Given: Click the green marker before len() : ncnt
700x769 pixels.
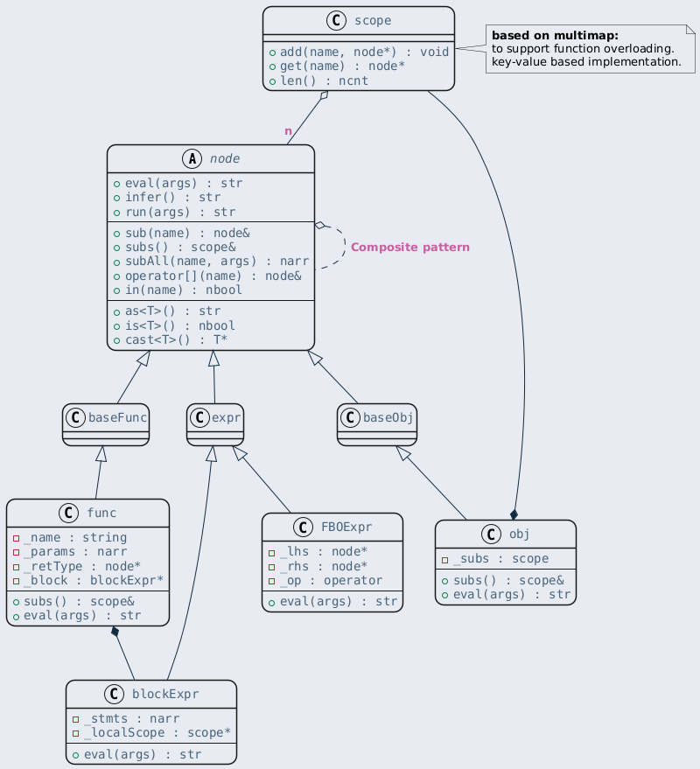Looking at the screenshot, I should point(273,81).
